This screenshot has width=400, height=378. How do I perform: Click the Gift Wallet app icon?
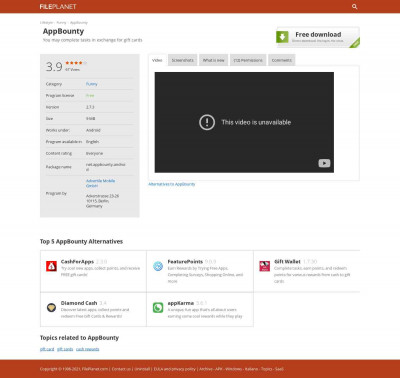265,266
